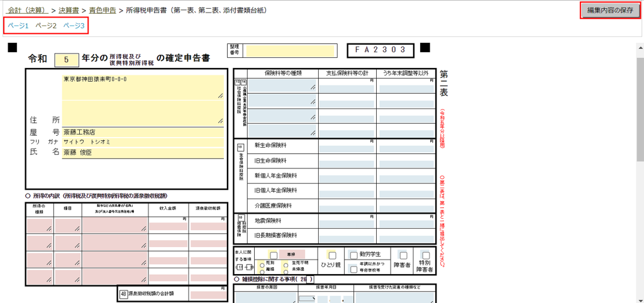
Task: Click 介護医療保険料 うち年末調整等以外 field
Action: (x=406, y=208)
